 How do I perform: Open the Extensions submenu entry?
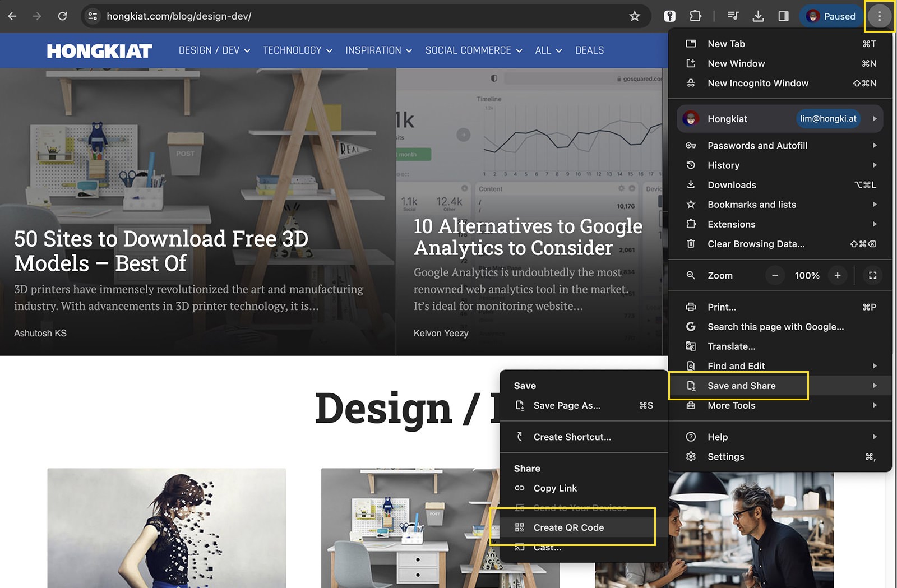coord(780,224)
